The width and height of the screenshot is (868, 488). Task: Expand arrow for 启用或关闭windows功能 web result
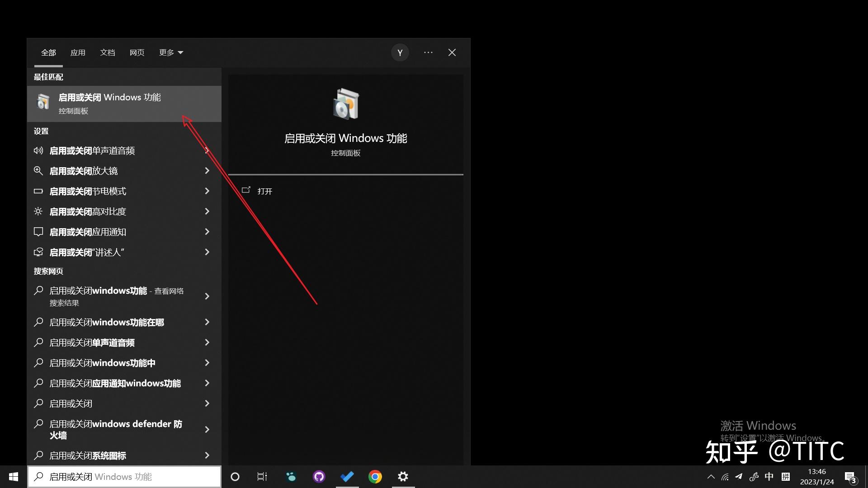point(207,296)
